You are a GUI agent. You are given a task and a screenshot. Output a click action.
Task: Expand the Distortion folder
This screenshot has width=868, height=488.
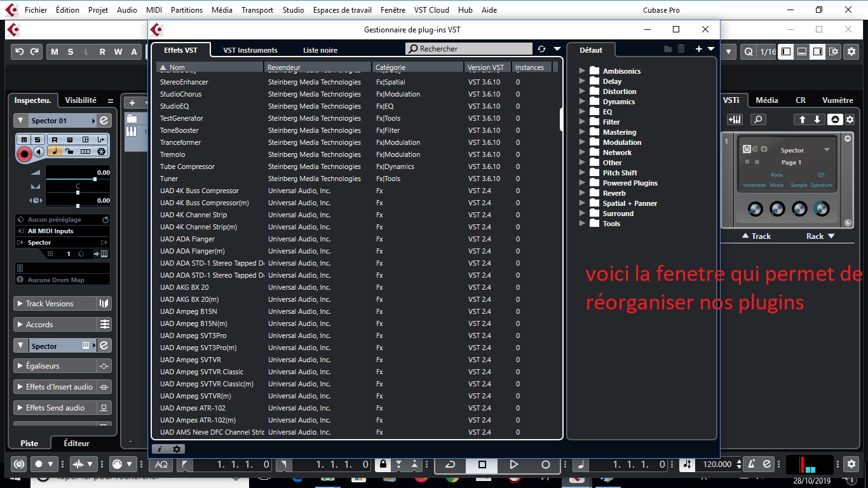pos(582,91)
